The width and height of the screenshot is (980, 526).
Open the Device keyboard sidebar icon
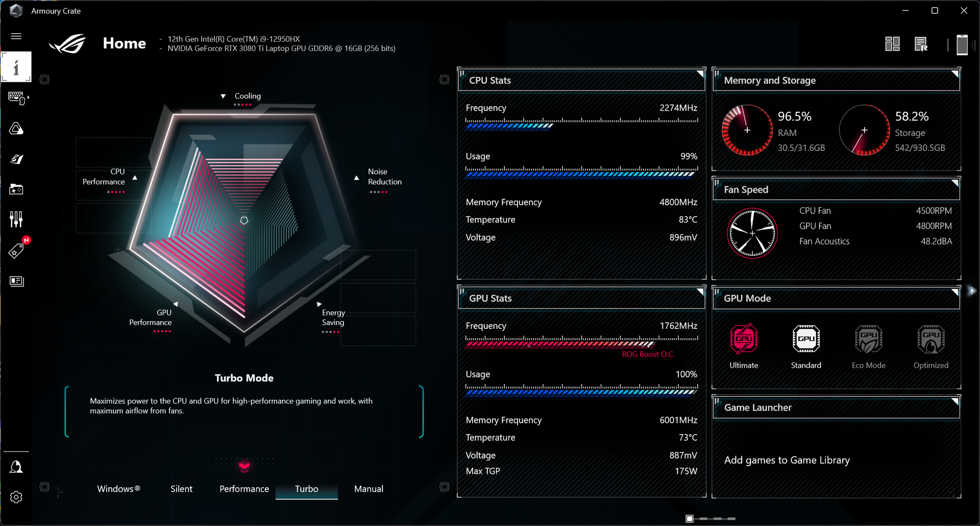pos(16,98)
